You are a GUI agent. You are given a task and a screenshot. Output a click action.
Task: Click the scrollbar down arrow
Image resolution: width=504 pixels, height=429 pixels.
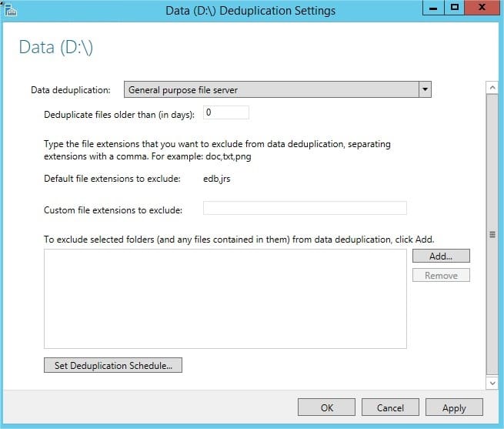click(x=492, y=383)
